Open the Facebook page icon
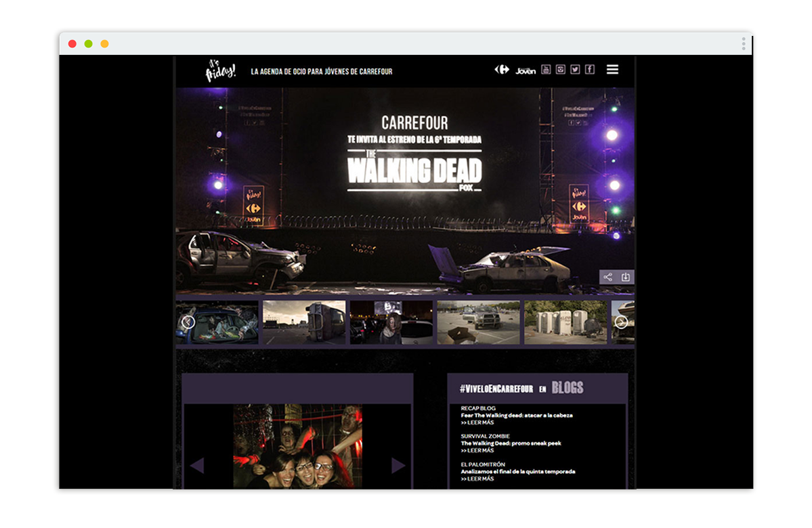The height and width of the screenshot is (528, 812). click(x=590, y=70)
